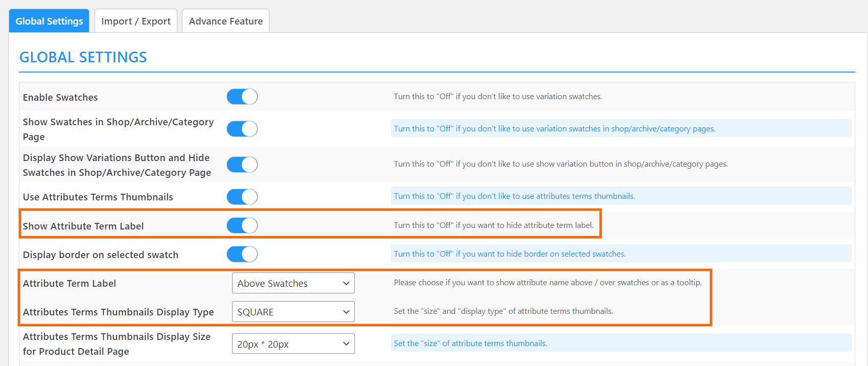Click the attribute terms thumbnails size description
The width and height of the screenshot is (868, 366).
pyautogui.click(x=470, y=344)
